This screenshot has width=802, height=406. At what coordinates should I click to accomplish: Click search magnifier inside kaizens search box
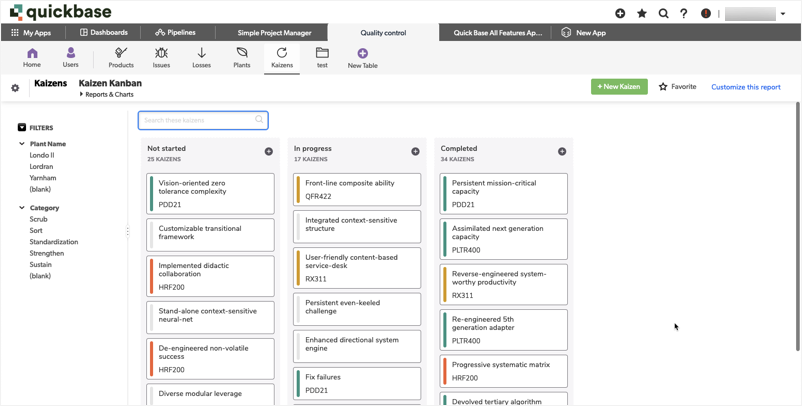click(259, 120)
